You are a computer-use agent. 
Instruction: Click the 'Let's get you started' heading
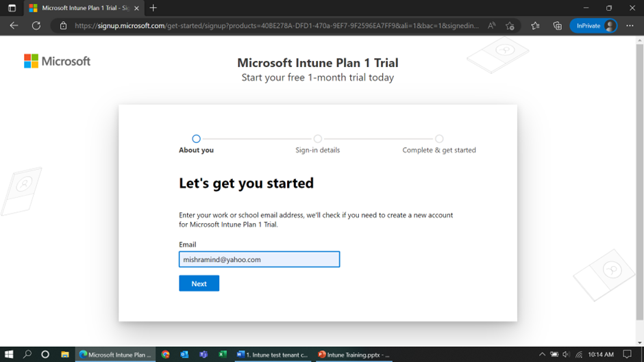coord(246,183)
